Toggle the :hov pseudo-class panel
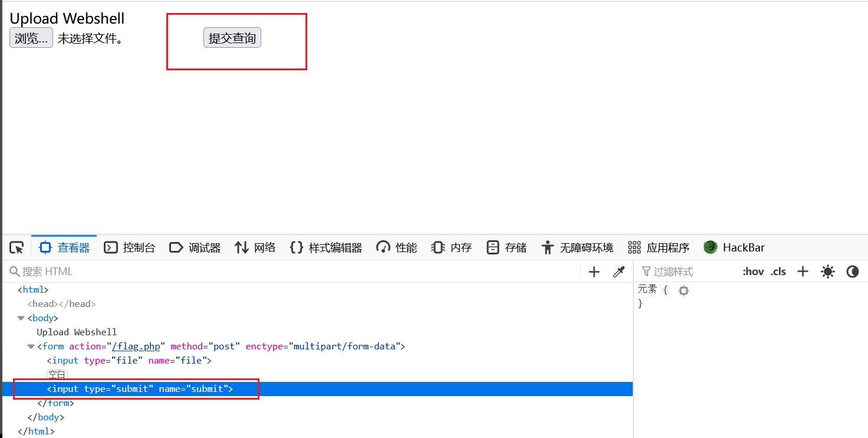The height and width of the screenshot is (438, 868). click(753, 272)
